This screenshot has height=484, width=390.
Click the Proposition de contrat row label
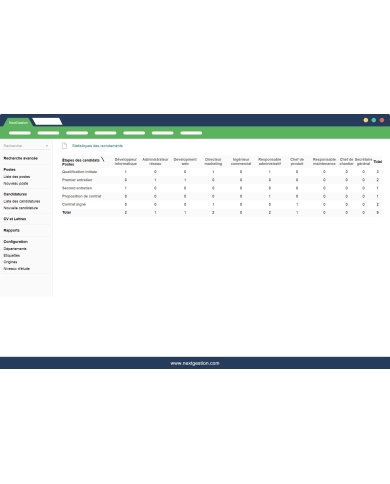click(x=81, y=196)
